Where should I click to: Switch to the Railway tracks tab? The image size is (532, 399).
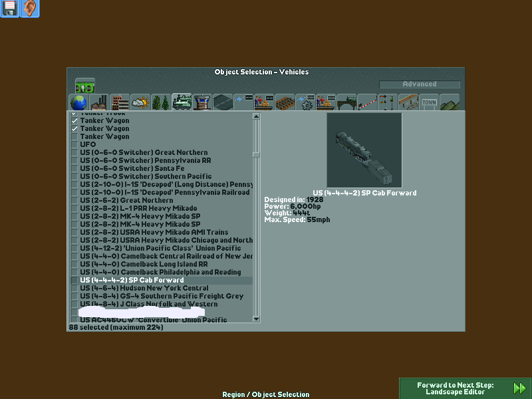coord(285,102)
